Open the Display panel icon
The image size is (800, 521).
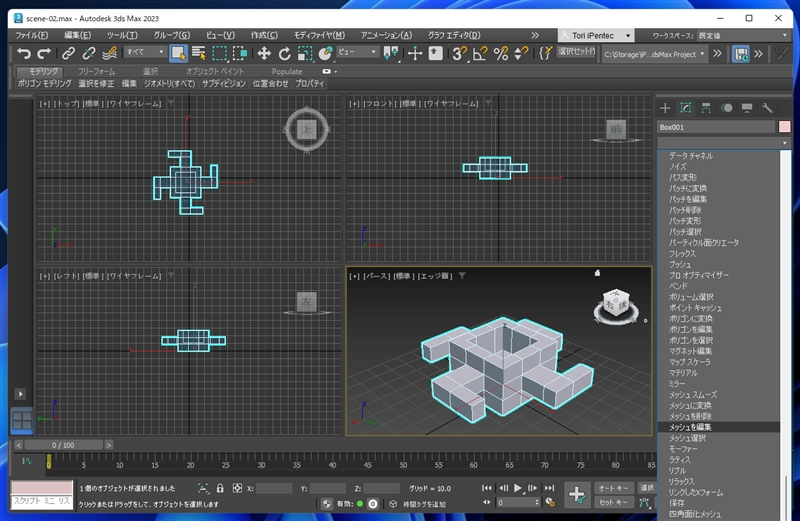pos(747,108)
